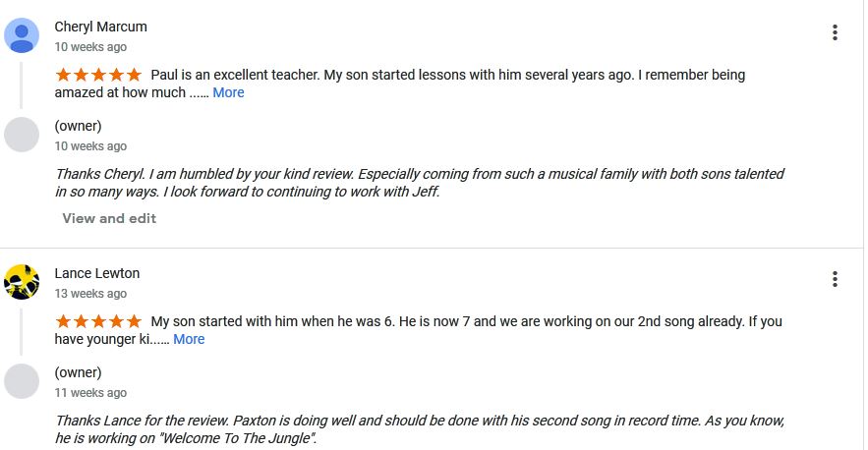
Task: Open three-dot menu for Lance Lewton's review
Action: (x=835, y=279)
